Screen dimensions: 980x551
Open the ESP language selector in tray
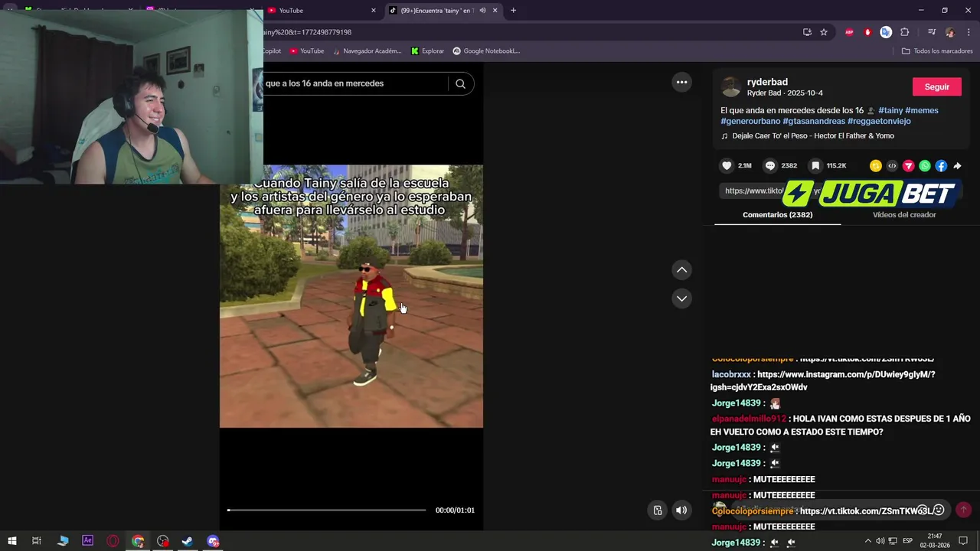(x=907, y=541)
